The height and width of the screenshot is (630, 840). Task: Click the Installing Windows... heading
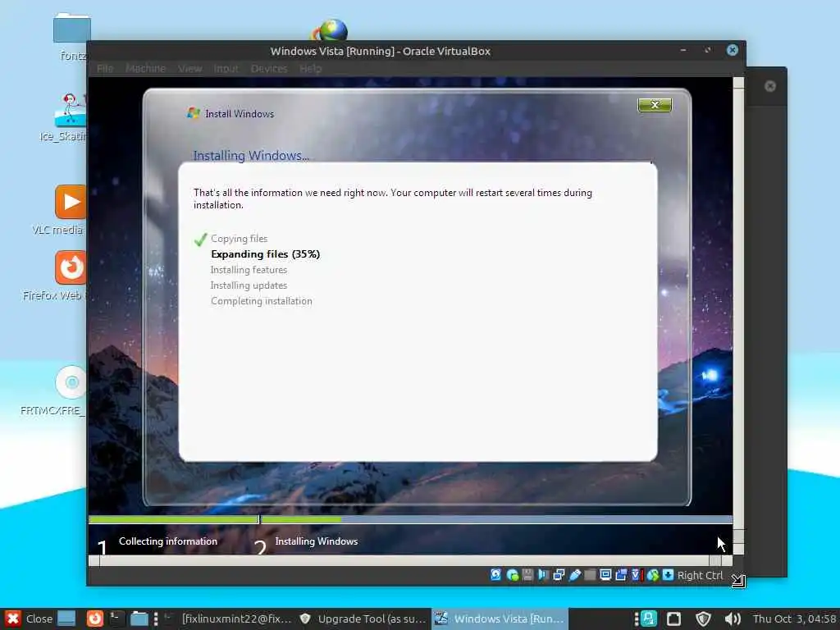click(x=251, y=155)
